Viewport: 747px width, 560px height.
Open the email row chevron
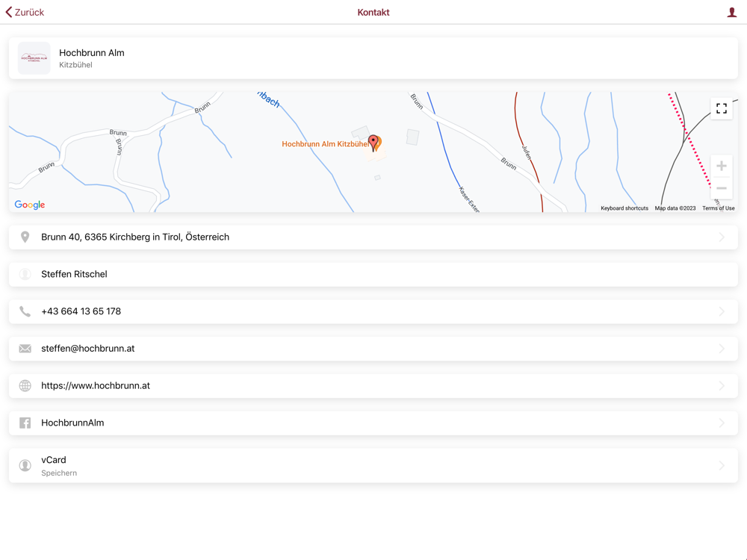(722, 349)
